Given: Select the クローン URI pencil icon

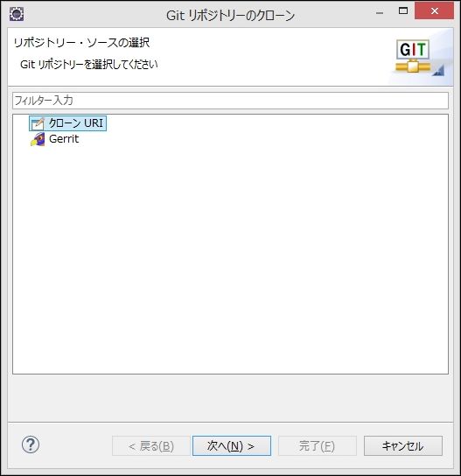Looking at the screenshot, I should click(x=38, y=123).
